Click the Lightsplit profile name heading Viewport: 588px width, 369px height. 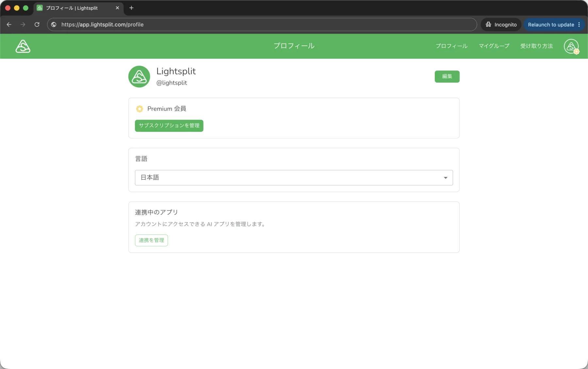(176, 71)
